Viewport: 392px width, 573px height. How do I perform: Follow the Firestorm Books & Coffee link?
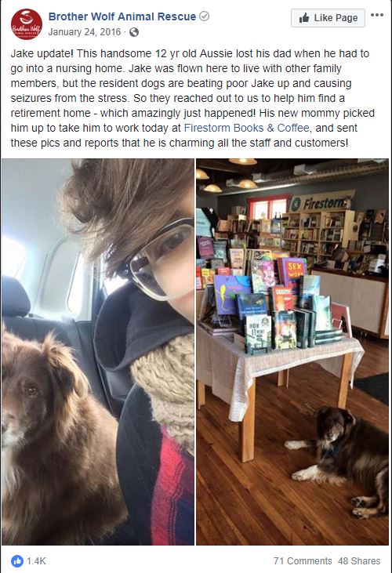point(247,128)
